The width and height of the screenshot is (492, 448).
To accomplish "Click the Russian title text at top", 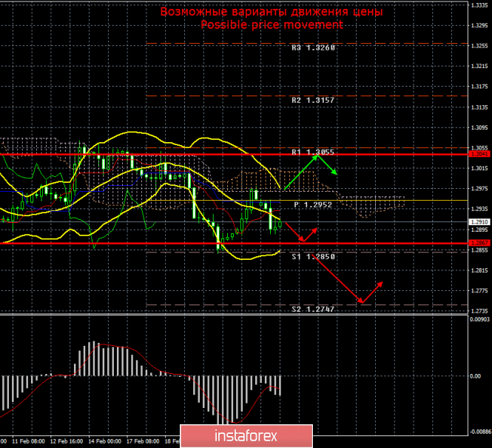I will pos(272,12).
